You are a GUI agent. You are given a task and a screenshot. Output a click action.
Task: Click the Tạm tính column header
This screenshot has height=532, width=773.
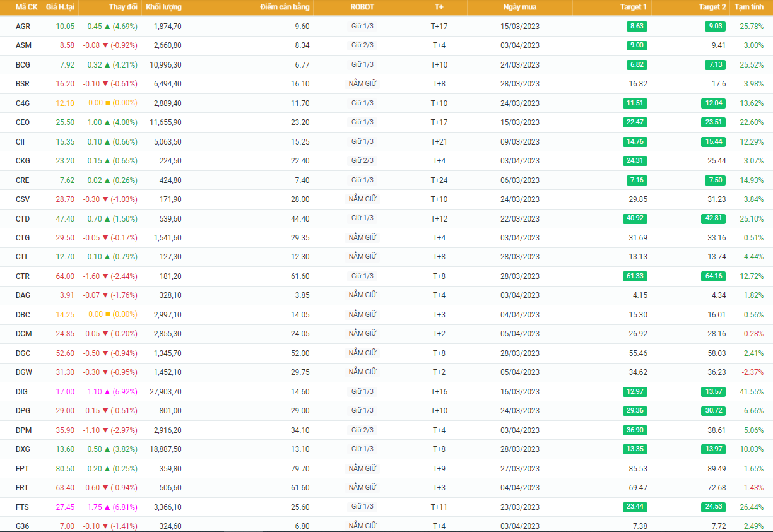749,7
